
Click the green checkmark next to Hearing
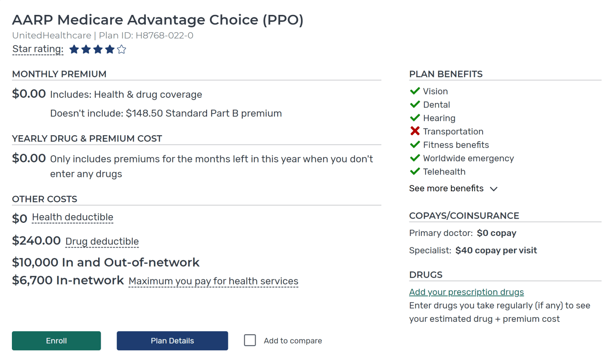(x=415, y=117)
